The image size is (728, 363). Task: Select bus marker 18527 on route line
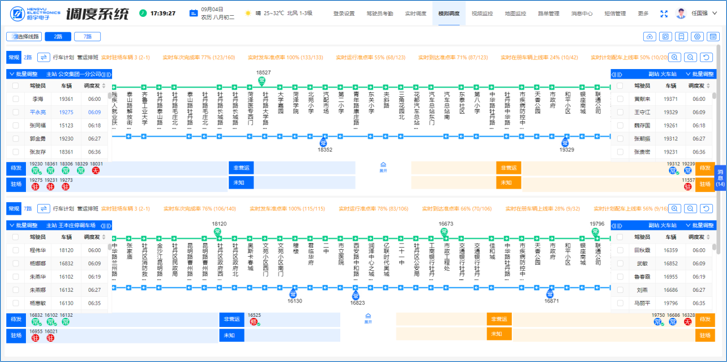pyautogui.click(x=262, y=81)
